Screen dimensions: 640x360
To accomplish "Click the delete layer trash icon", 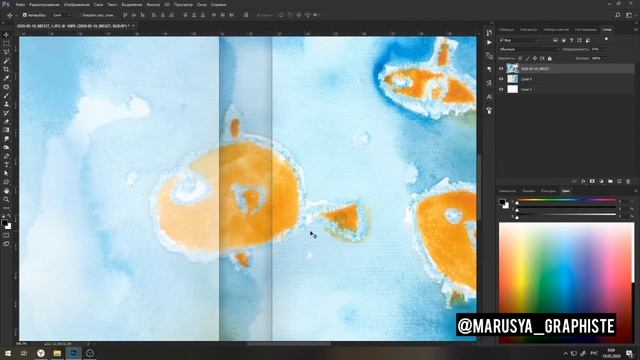I will click(628, 181).
